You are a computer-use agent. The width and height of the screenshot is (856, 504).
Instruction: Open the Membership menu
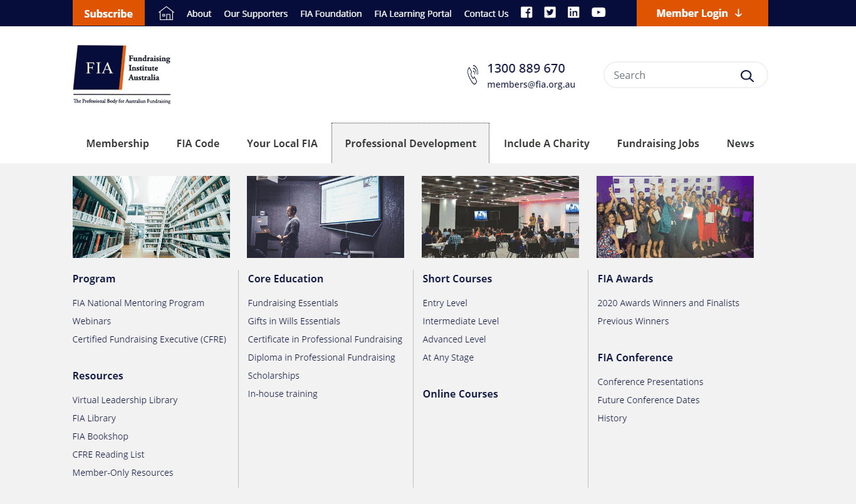[x=118, y=143]
